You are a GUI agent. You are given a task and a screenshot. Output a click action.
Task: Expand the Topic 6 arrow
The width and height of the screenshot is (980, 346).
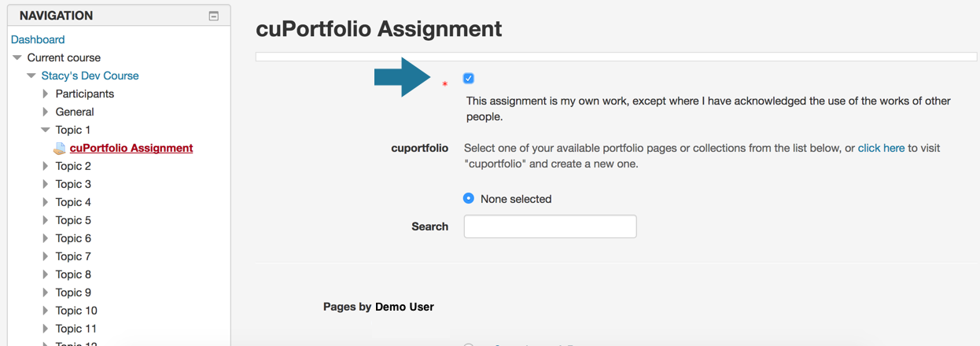tap(46, 238)
